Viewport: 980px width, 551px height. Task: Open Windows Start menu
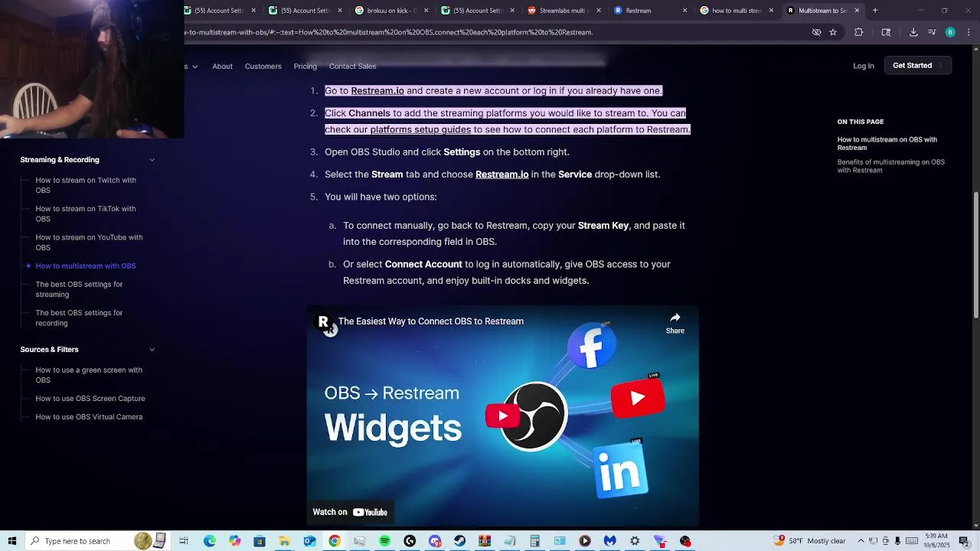click(x=11, y=541)
